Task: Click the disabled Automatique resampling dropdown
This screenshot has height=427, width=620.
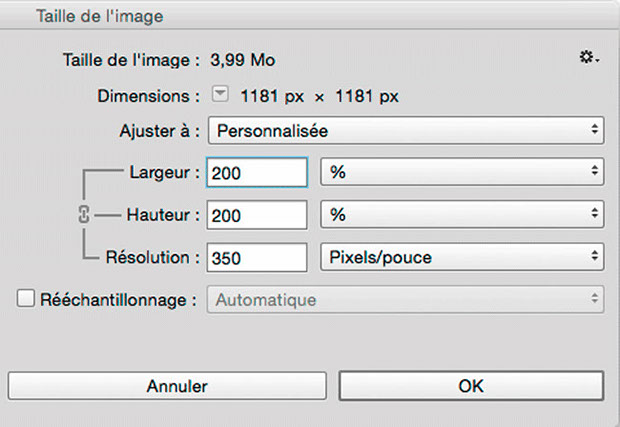Action: pos(405,300)
